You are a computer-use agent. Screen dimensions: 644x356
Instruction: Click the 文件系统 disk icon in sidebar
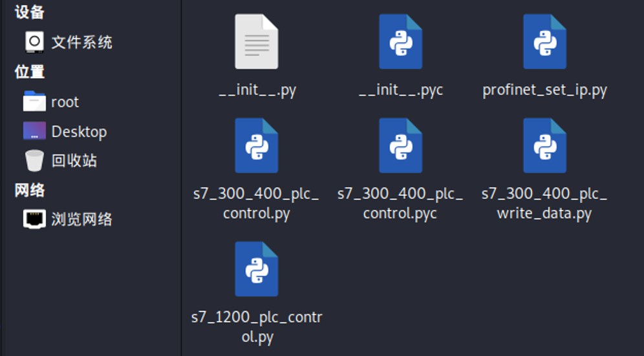click(x=34, y=42)
